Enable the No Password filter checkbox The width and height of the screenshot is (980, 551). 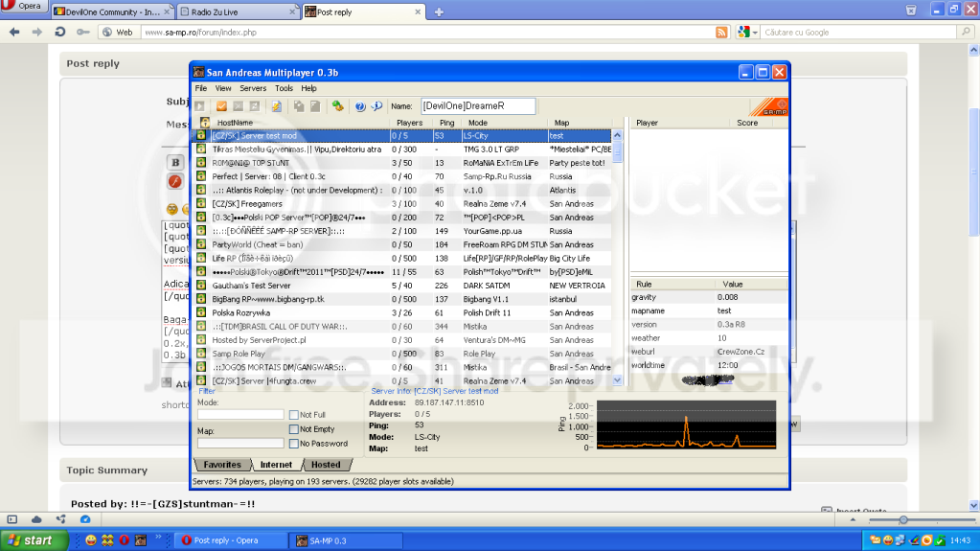click(294, 444)
